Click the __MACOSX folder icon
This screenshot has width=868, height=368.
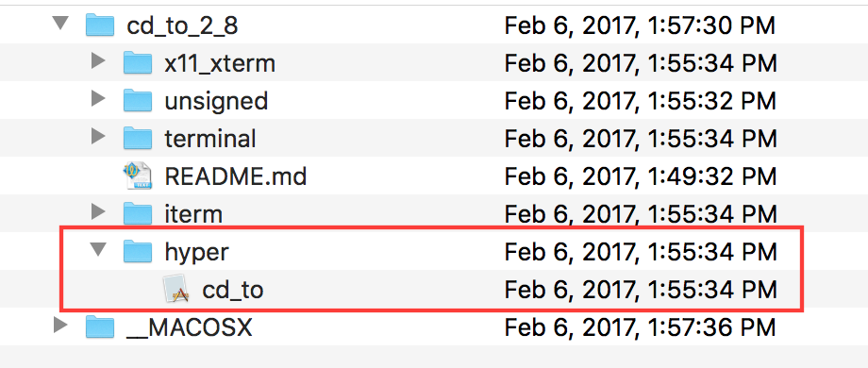[100, 326]
